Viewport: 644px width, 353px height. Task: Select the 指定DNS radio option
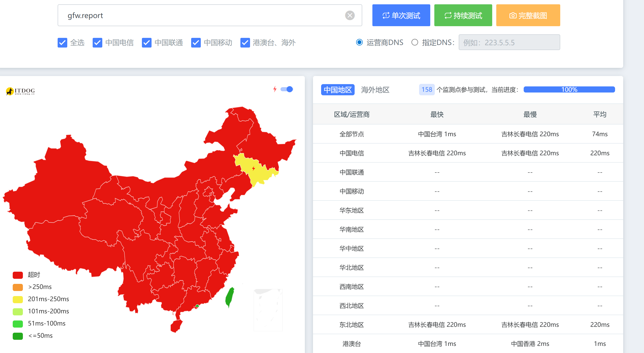click(x=415, y=42)
